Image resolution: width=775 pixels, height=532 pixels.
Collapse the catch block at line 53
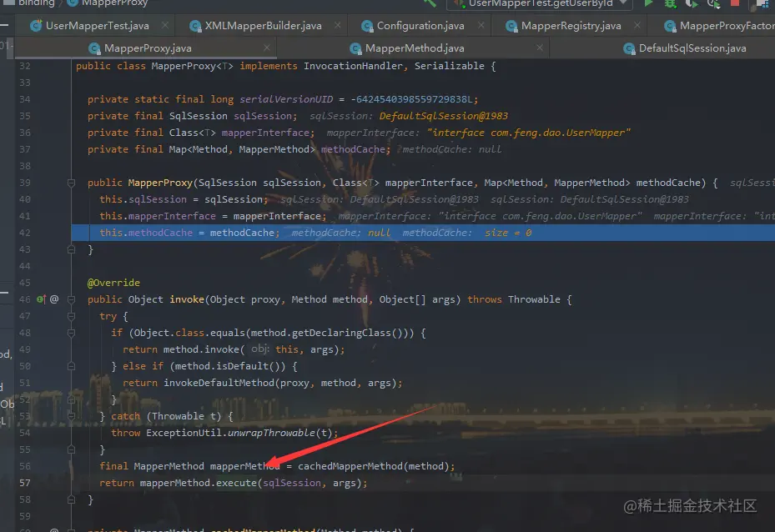click(x=71, y=416)
